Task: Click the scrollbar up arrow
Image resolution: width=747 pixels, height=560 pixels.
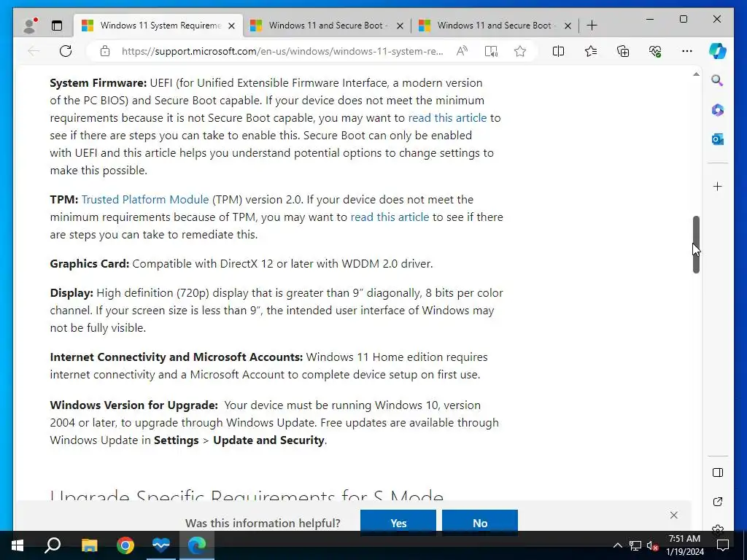Action: pos(696,74)
